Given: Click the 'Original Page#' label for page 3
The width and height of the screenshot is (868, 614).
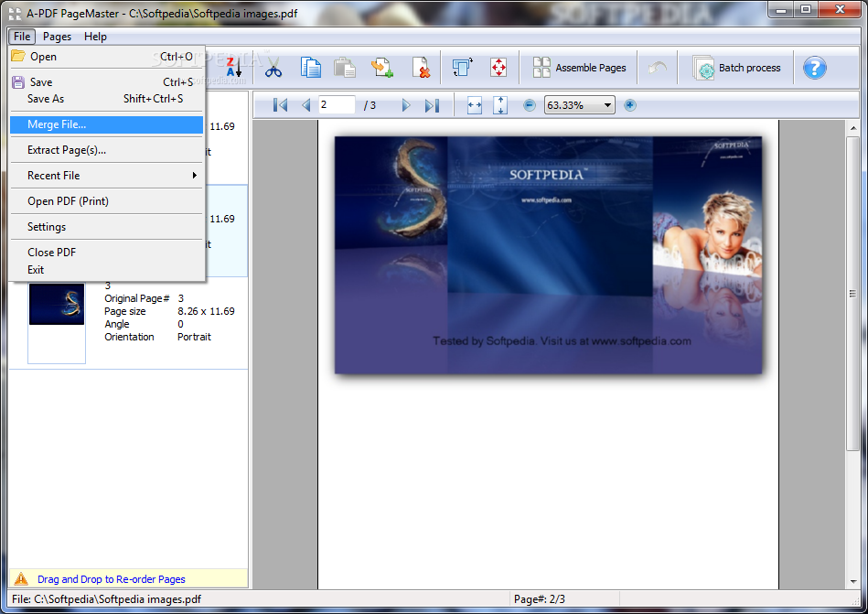Looking at the screenshot, I should point(136,298).
